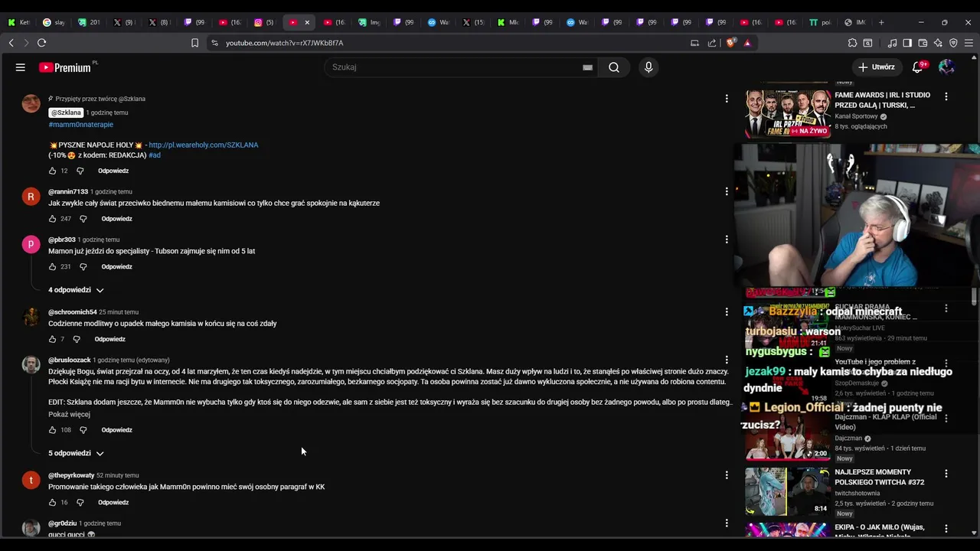Open the account avatar menu
Screen dimensions: 980x551
pyautogui.click(x=946, y=67)
